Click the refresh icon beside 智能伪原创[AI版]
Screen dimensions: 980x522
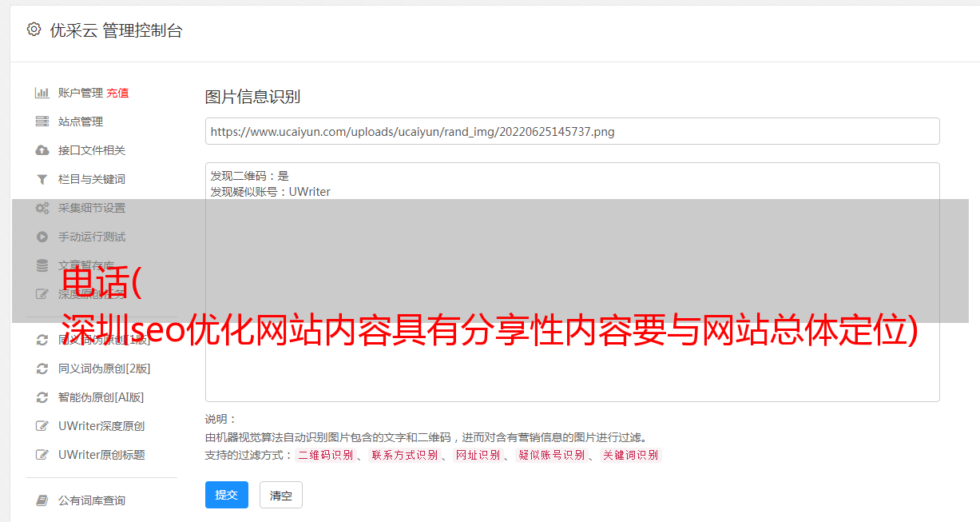(42, 397)
